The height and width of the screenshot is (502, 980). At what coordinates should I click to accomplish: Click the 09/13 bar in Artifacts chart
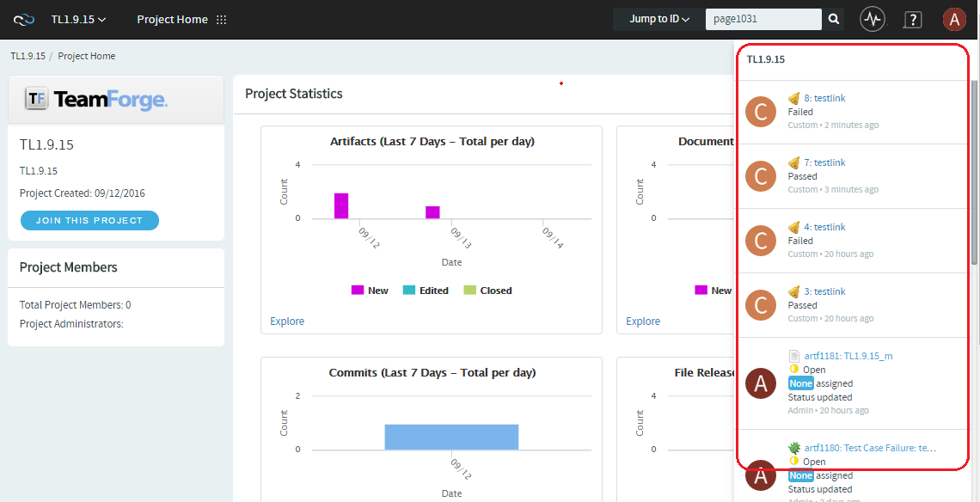click(433, 212)
